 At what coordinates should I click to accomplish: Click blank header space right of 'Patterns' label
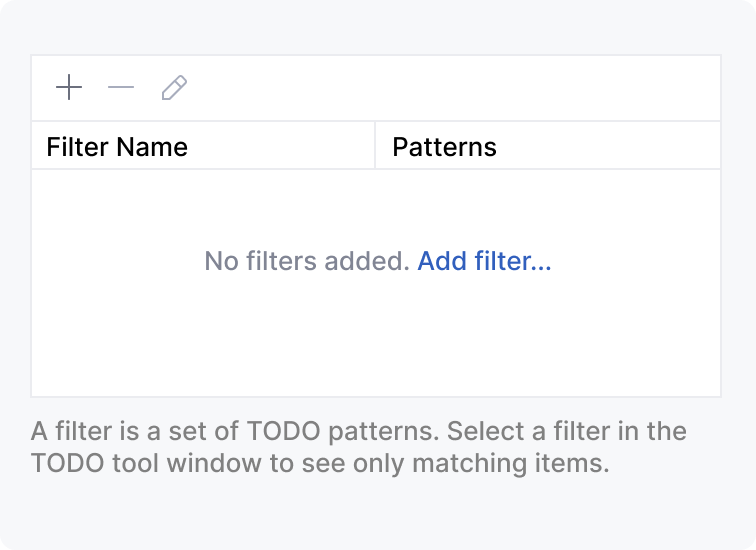610,146
